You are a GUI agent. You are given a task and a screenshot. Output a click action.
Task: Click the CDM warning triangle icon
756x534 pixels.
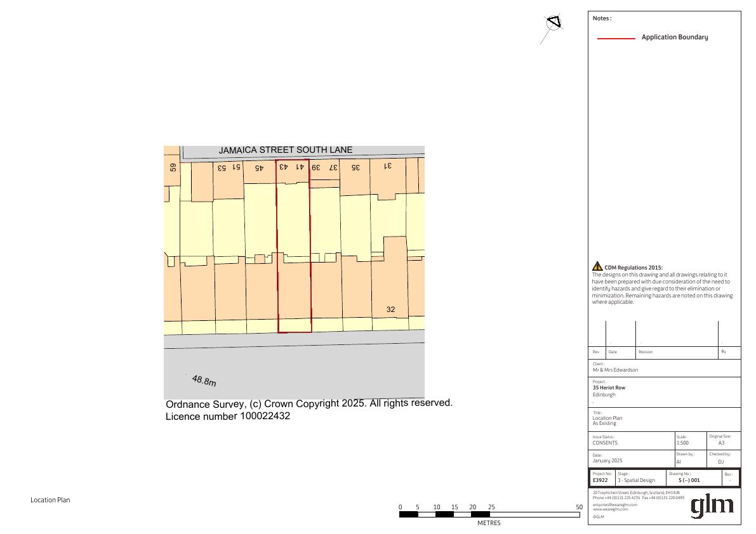click(x=597, y=266)
